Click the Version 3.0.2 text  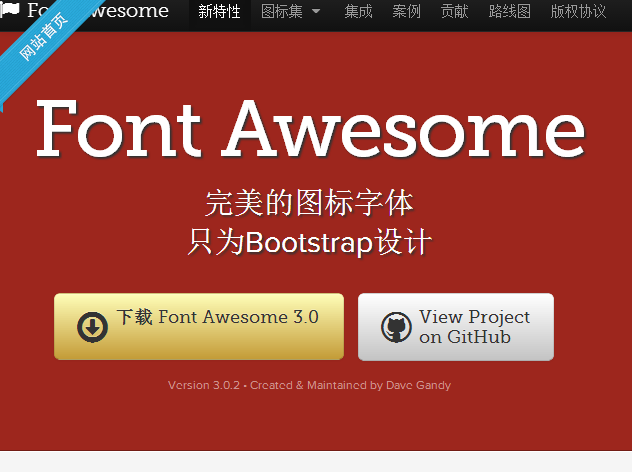(204, 385)
